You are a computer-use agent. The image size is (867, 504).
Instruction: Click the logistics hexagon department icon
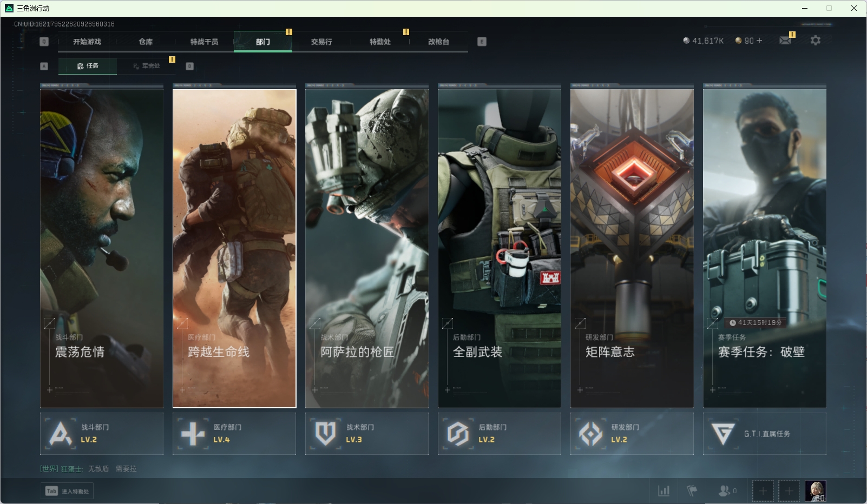458,434
